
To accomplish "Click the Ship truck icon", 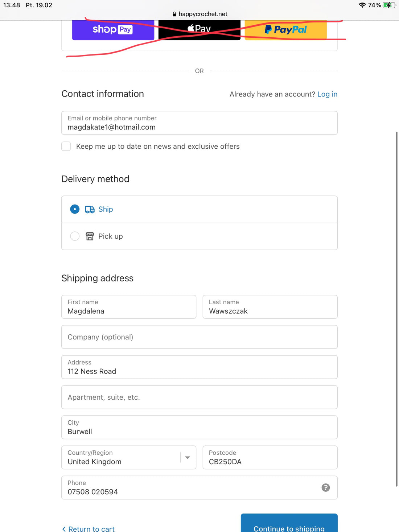I will point(90,209).
